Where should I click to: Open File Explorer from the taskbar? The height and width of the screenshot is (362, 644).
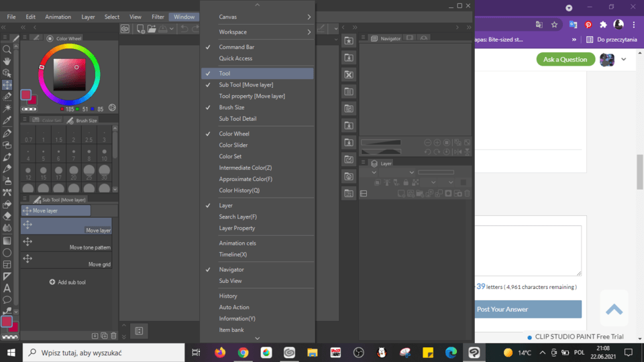coord(312,353)
